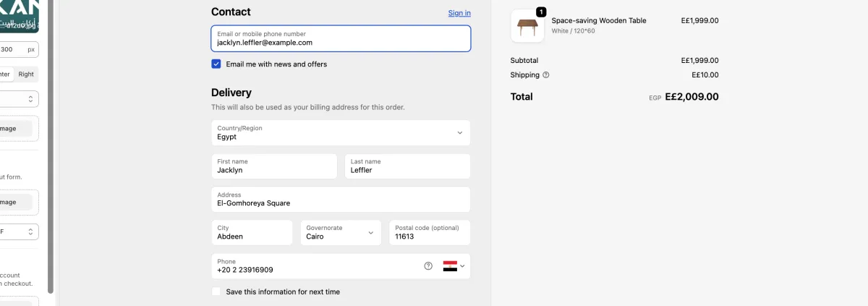Image resolution: width=868 pixels, height=306 pixels.
Task: Click the left settings panel scrollbar
Action: pyautogui.click(x=50, y=145)
